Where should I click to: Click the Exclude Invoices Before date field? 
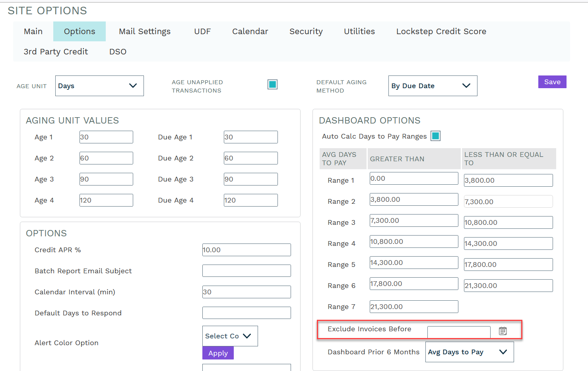458,332
